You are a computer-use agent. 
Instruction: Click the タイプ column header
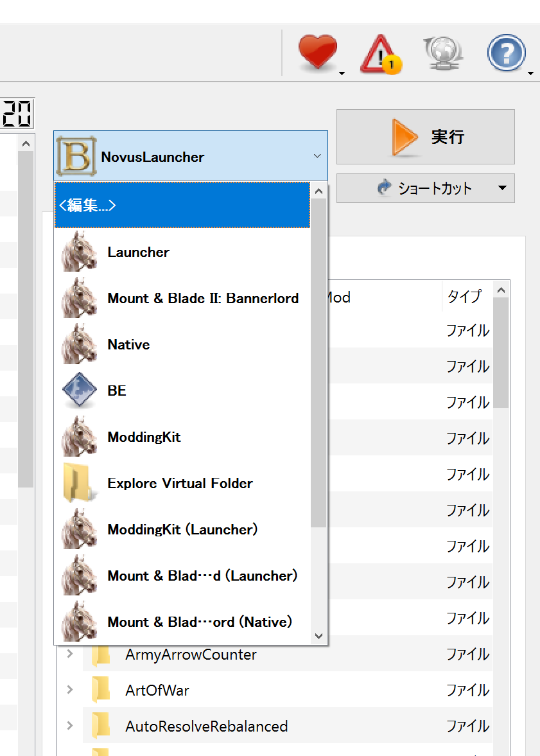click(x=465, y=296)
